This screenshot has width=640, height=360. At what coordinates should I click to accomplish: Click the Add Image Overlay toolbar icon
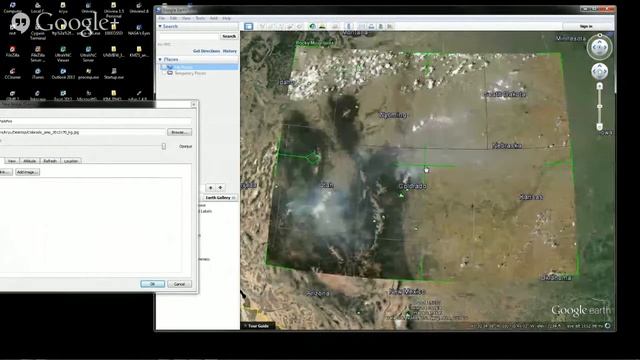point(290,26)
